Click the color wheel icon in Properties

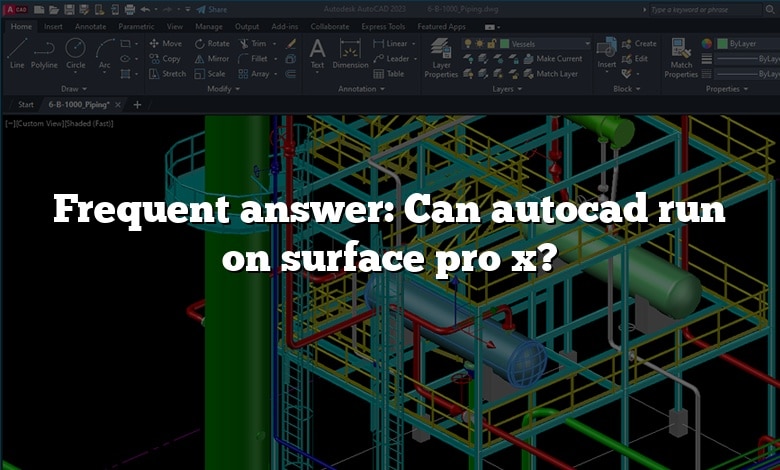pos(707,44)
